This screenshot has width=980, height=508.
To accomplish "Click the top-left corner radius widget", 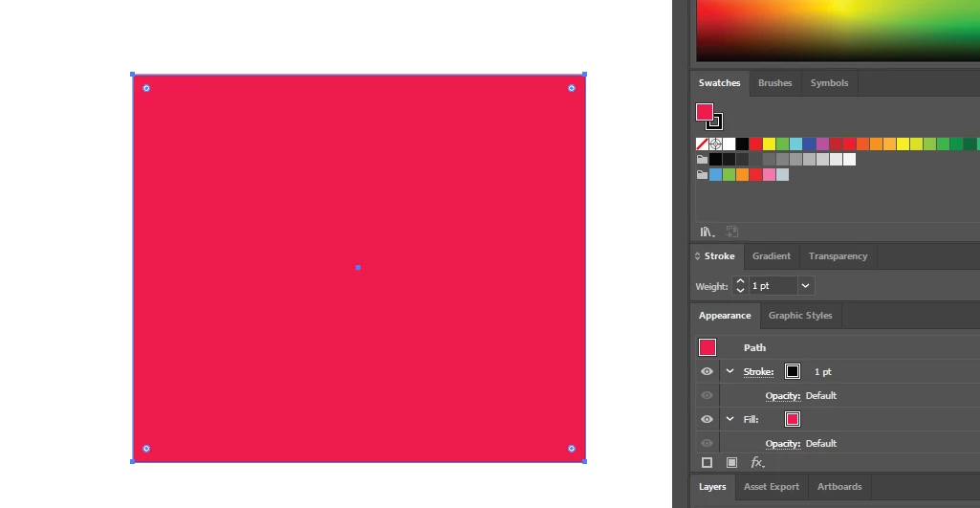I will tap(146, 88).
